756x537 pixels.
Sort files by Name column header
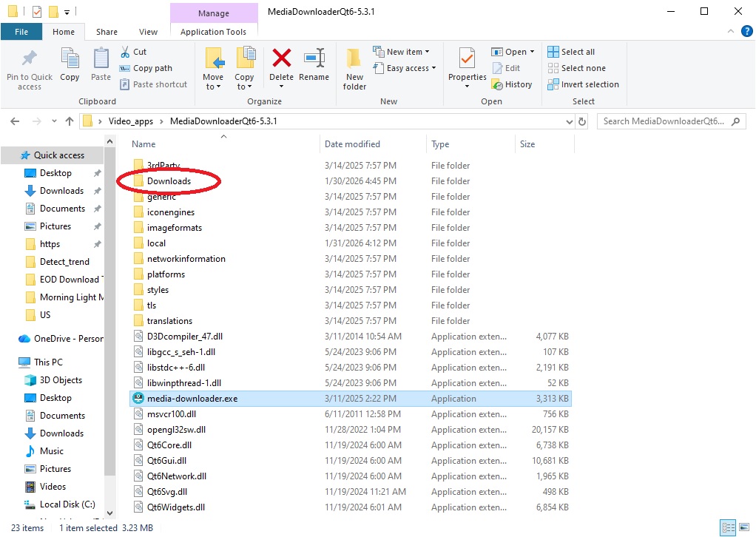click(x=144, y=144)
